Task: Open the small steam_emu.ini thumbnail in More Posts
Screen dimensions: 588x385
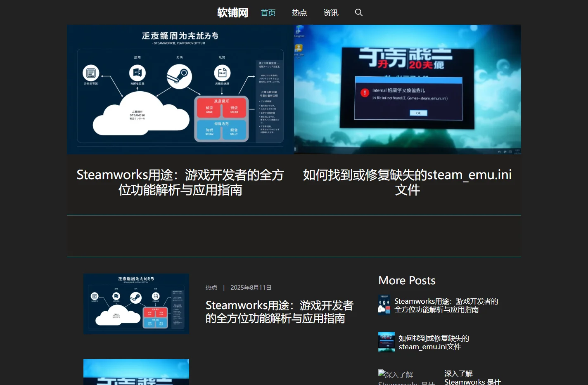Action: click(x=386, y=342)
